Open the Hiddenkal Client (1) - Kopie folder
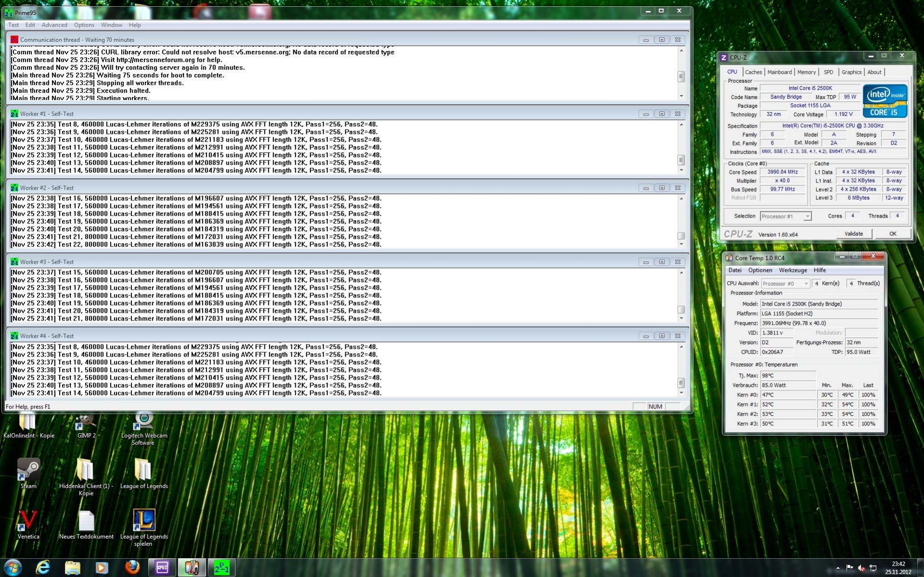This screenshot has height=577, width=924. pyautogui.click(x=86, y=476)
